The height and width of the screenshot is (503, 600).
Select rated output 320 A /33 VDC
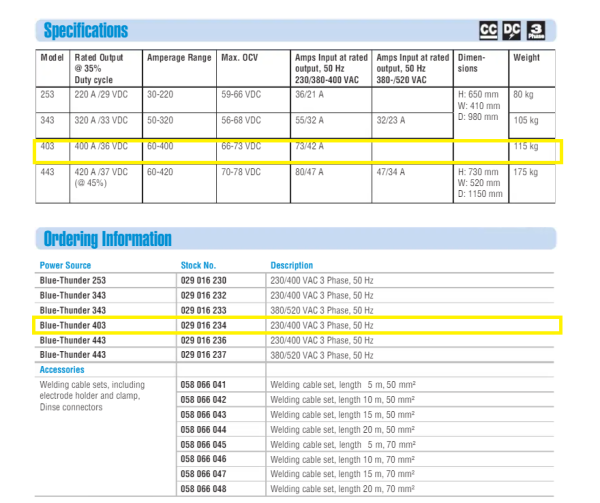click(101, 120)
